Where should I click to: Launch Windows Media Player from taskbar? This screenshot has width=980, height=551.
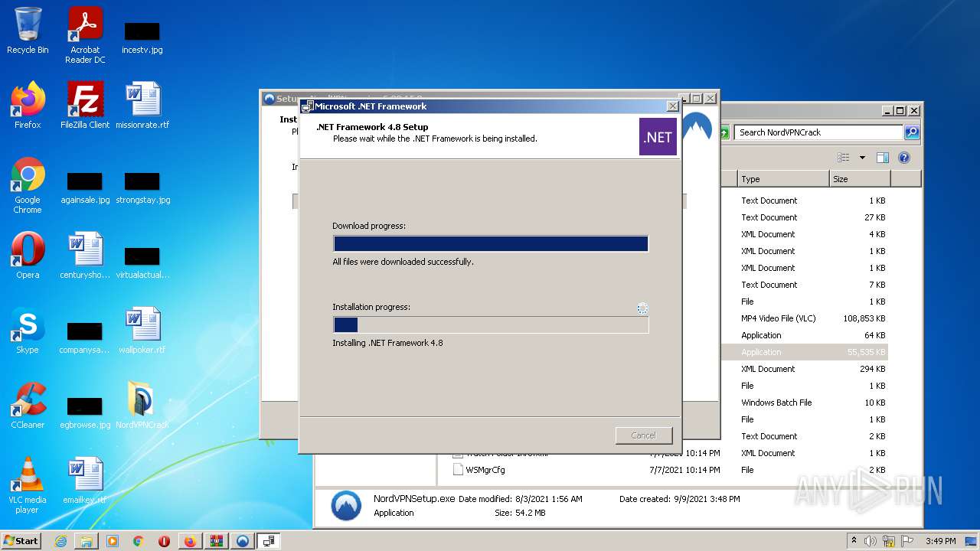[113, 541]
